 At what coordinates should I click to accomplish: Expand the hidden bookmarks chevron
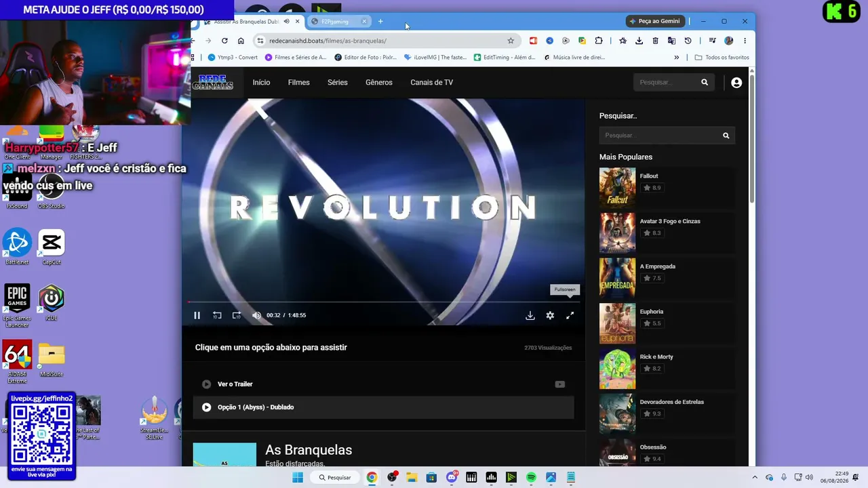(x=676, y=58)
